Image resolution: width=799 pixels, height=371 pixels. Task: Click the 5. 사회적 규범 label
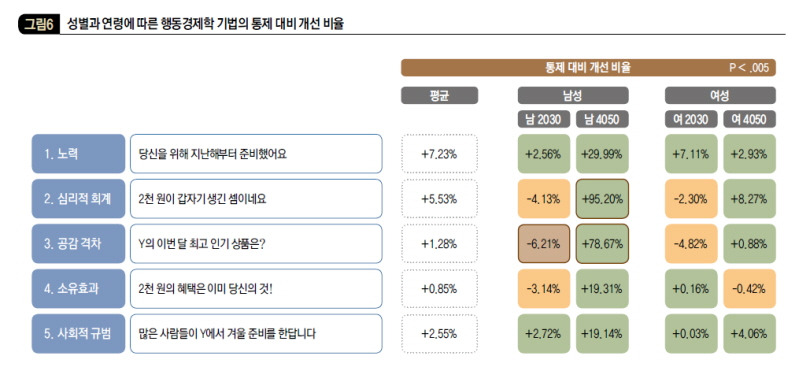click(78, 334)
